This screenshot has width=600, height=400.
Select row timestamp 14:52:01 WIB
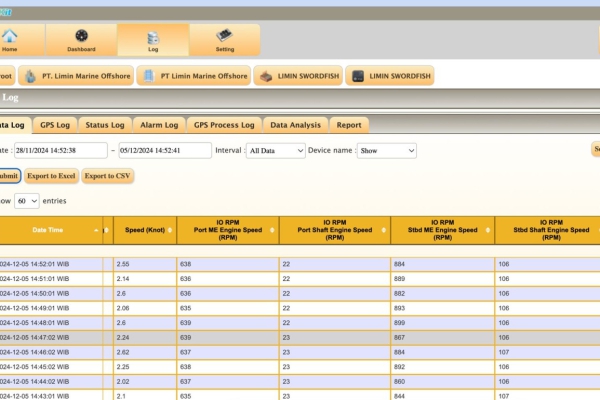(34, 264)
